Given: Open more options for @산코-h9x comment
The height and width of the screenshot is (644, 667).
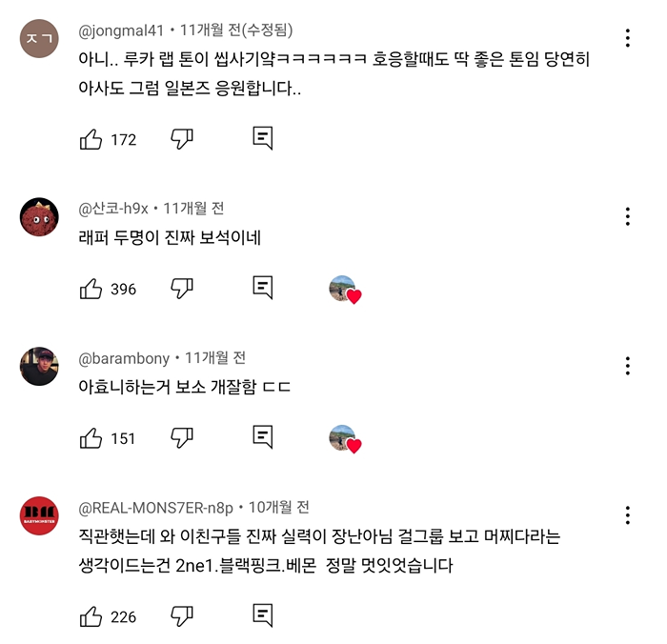Looking at the screenshot, I should click(628, 216).
